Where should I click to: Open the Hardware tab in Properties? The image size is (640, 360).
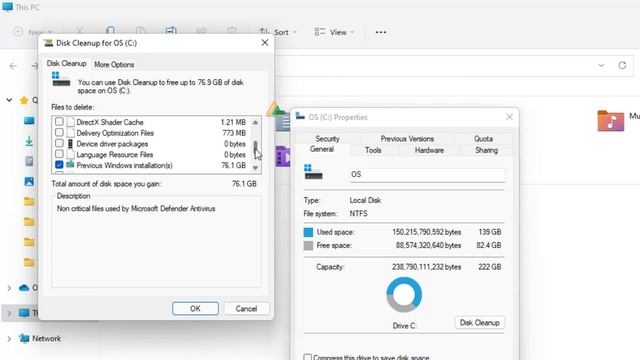coord(429,150)
